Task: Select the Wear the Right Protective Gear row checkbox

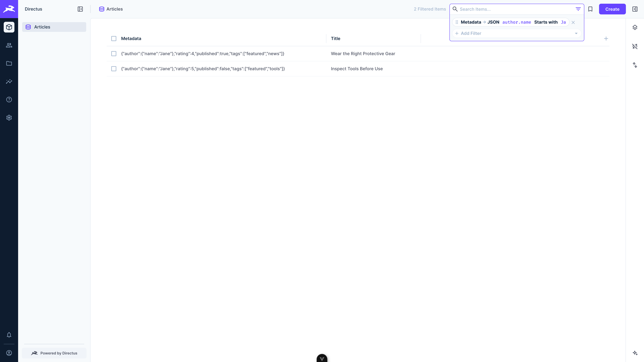Action: pos(114,54)
